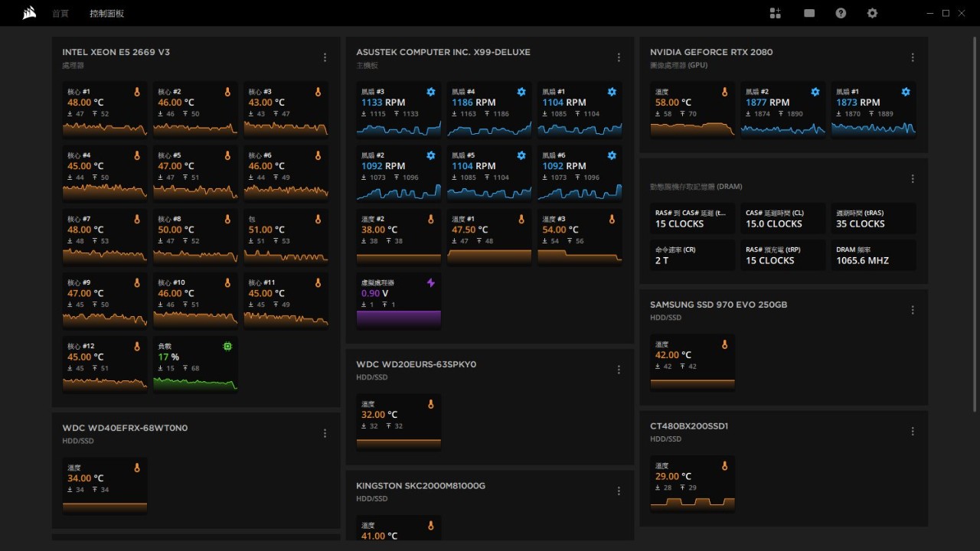The height and width of the screenshot is (551, 980).
Task: Open the 首頁 home tab
Action: [x=60, y=14]
